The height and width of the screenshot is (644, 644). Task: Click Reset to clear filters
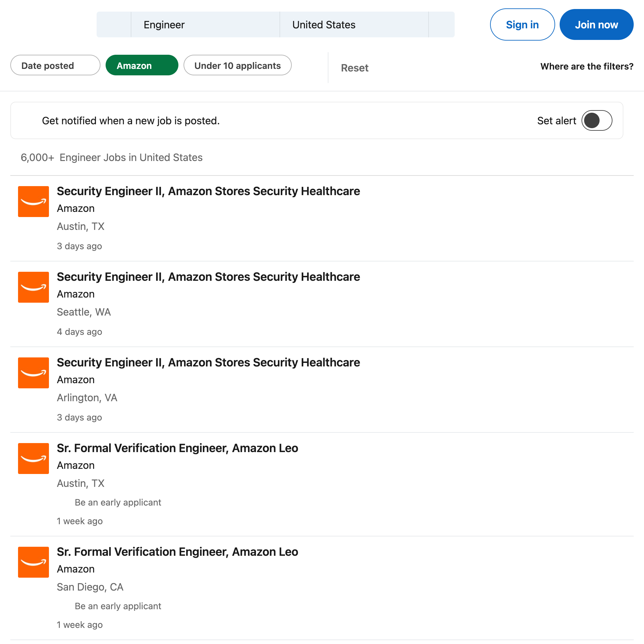tap(354, 68)
